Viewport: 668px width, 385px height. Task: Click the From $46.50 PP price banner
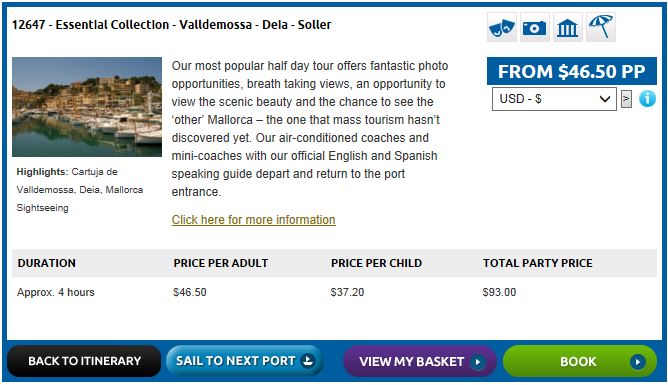tap(572, 71)
